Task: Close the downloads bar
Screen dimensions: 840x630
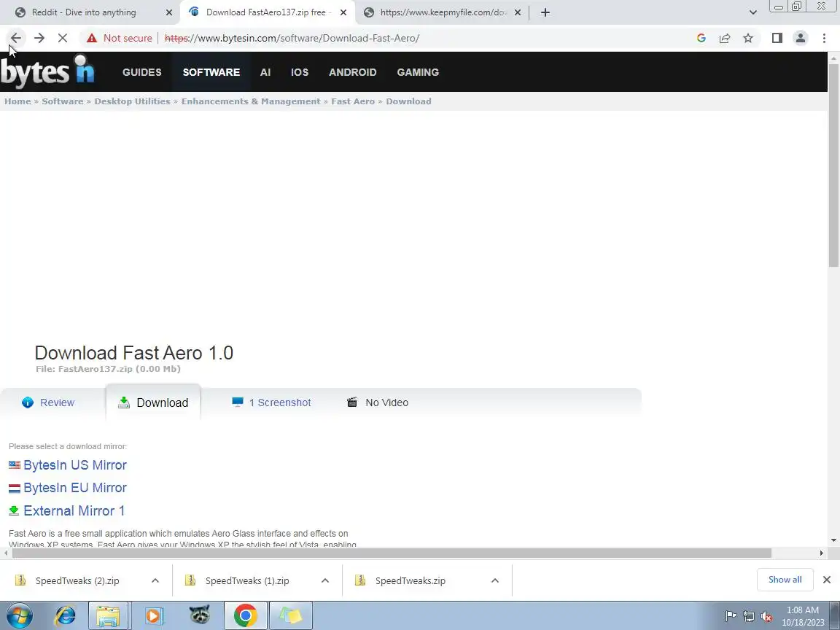Action: 827,580
